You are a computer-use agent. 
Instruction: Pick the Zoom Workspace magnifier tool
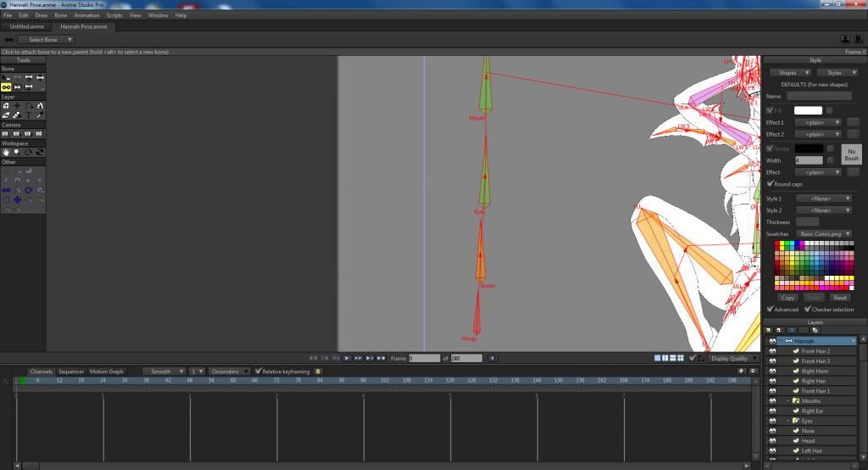pyautogui.click(x=17, y=153)
